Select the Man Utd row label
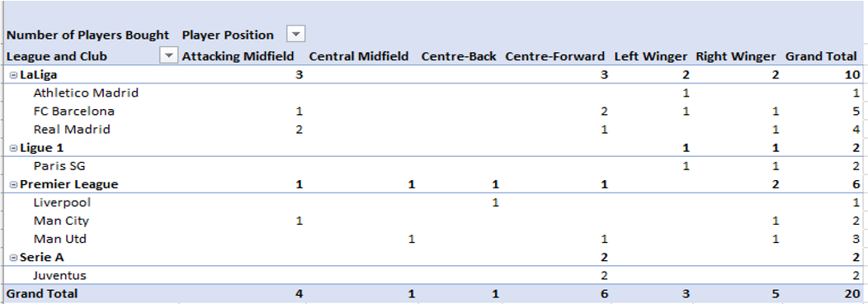The image size is (868, 304). point(59,239)
